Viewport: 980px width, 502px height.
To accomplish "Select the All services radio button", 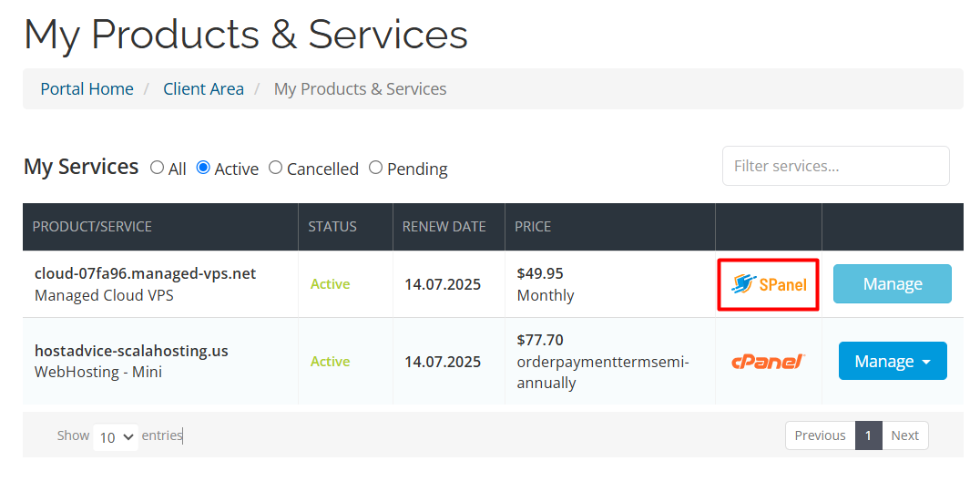I will click(x=157, y=168).
